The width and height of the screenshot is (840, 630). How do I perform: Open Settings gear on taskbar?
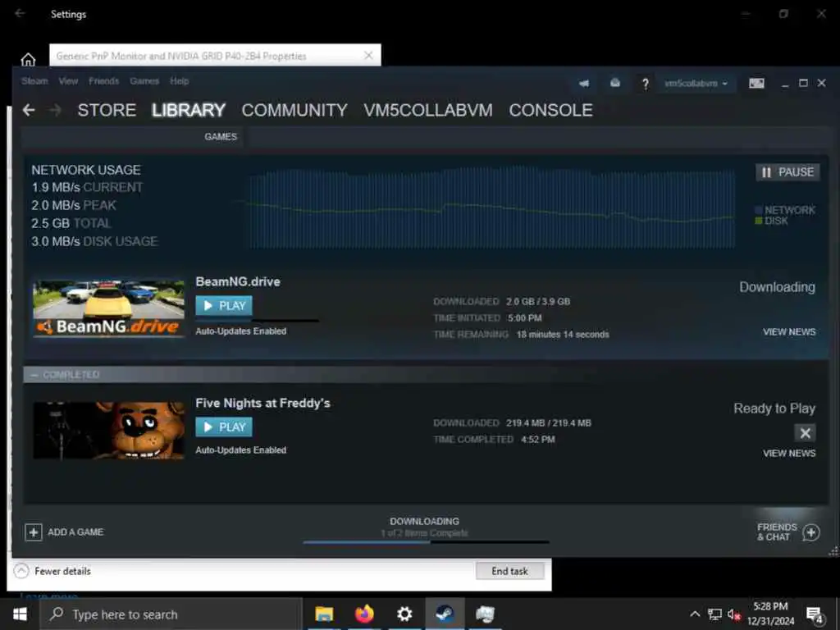404,614
